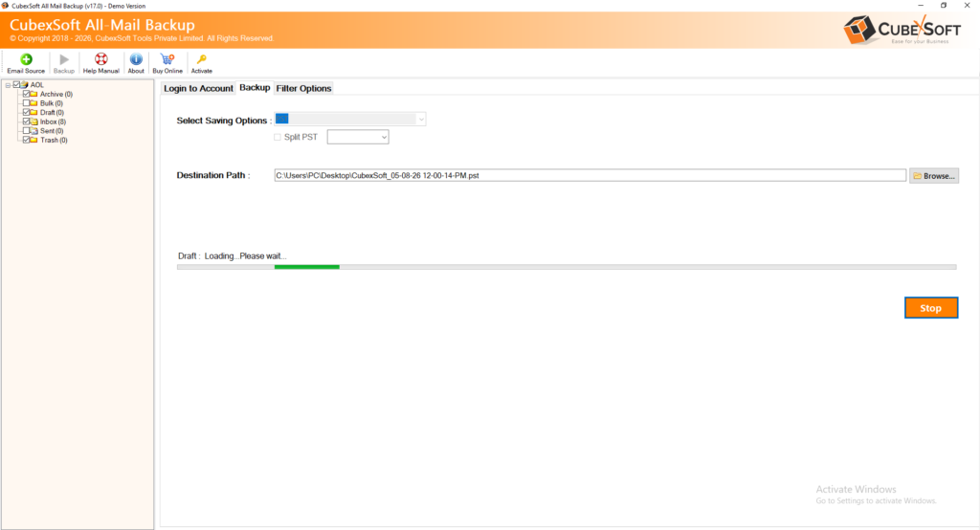
Task: Click the "Loading...Please wait..." status text
Action: point(245,255)
